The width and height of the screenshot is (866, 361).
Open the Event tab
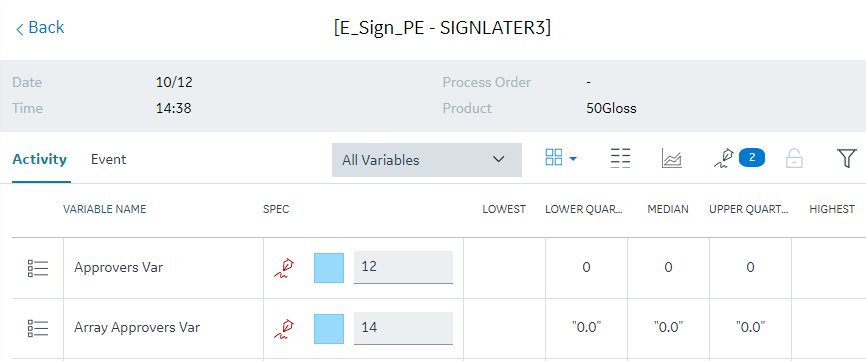click(x=109, y=160)
